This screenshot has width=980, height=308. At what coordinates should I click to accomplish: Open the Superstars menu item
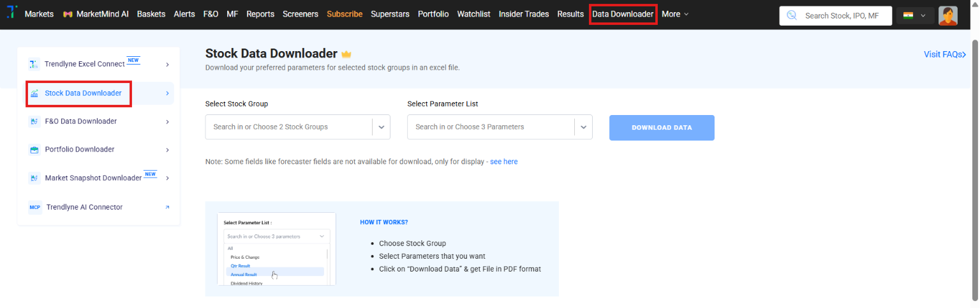point(390,14)
